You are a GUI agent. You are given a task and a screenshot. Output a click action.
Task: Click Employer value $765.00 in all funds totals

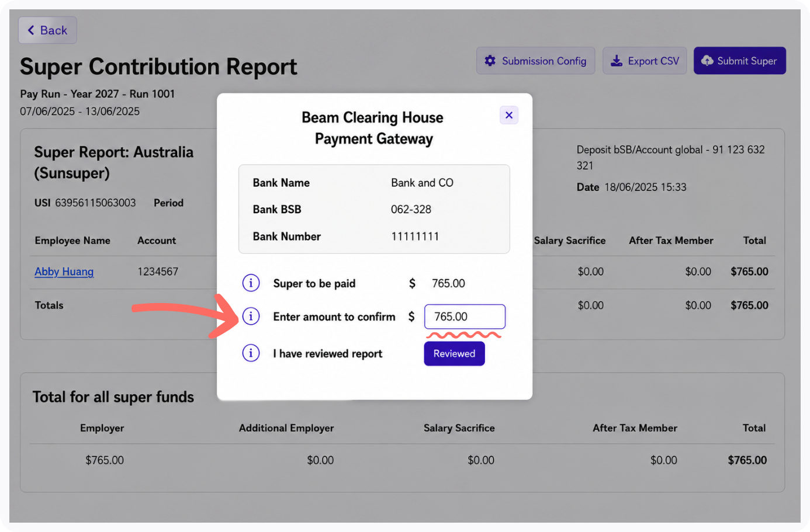105,460
